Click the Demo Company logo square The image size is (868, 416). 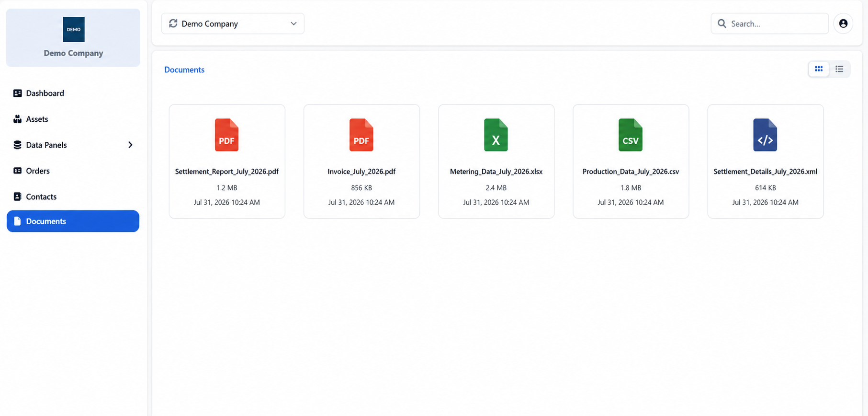[74, 29]
